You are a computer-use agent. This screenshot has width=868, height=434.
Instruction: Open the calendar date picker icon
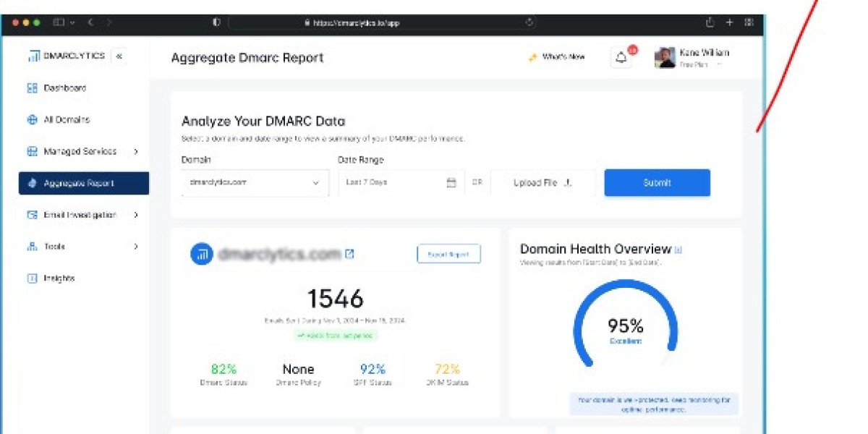[x=451, y=183]
